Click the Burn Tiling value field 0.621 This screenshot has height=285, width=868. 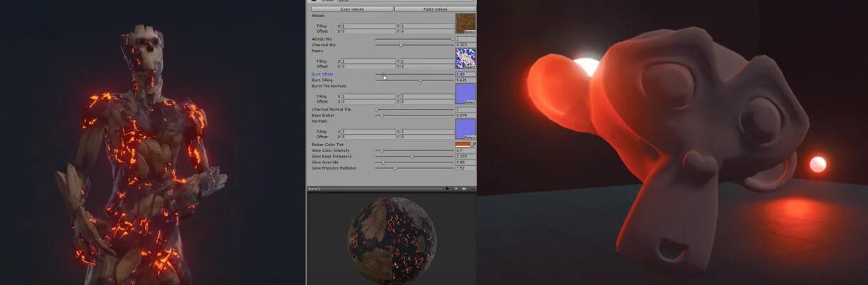[465, 80]
